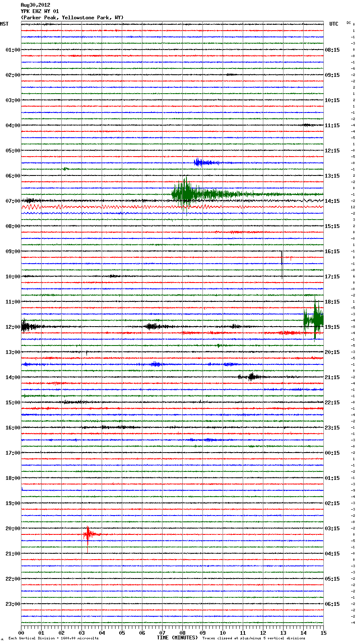Click the "TIME (MINUTES)" axis title
This screenshot has width=357, height=644.
177,638
